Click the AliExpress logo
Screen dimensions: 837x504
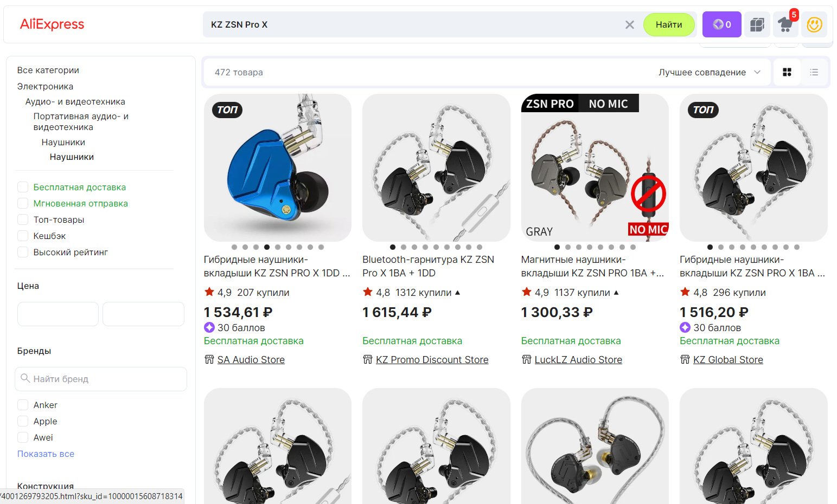(52, 24)
